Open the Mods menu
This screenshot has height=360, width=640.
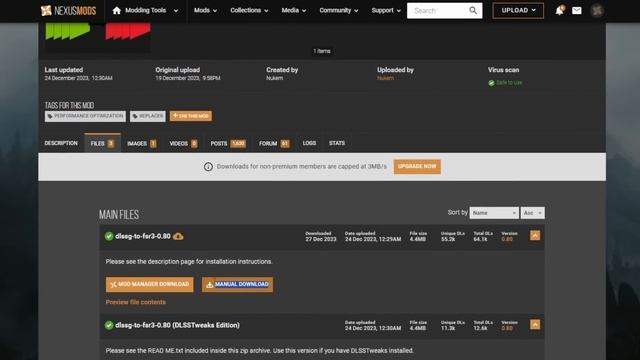205,11
